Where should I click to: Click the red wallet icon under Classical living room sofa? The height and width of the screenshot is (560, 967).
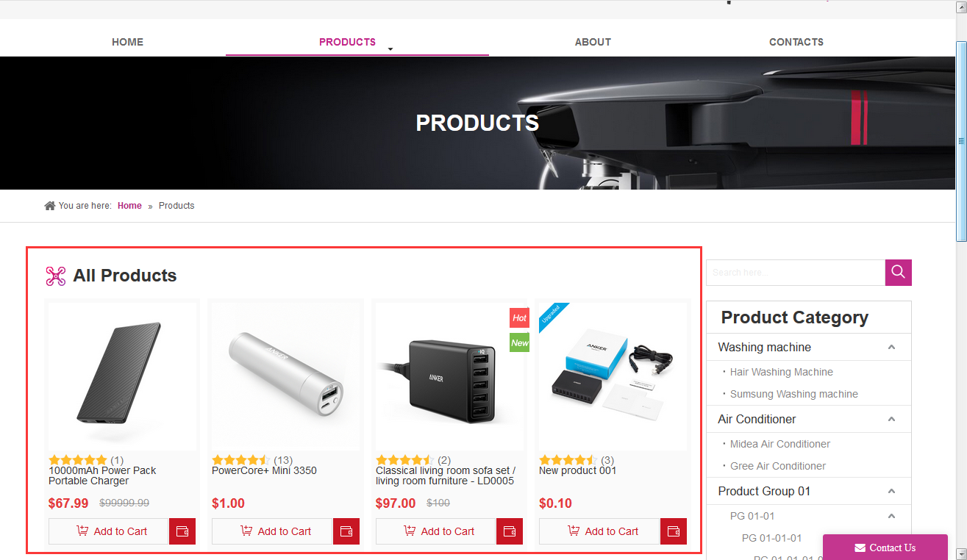[510, 531]
